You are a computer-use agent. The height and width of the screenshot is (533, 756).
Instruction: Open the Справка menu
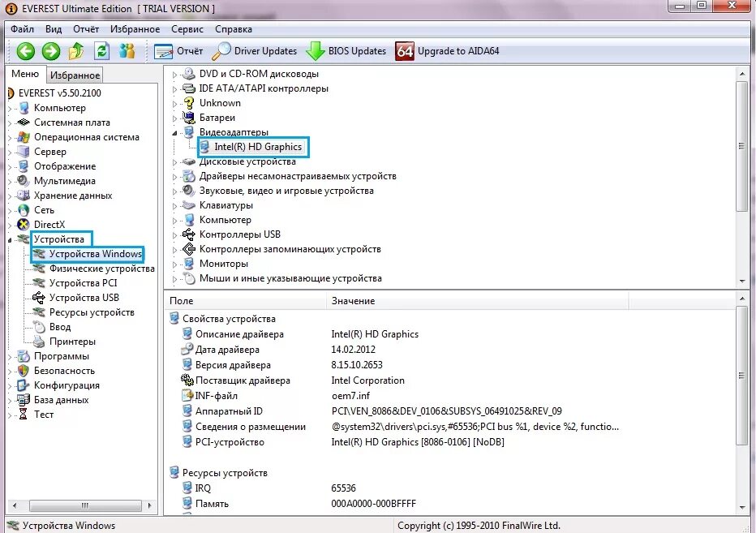[234, 29]
